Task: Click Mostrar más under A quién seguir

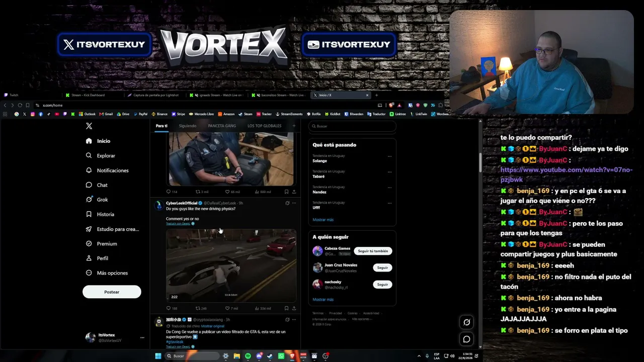Action: [x=323, y=300]
